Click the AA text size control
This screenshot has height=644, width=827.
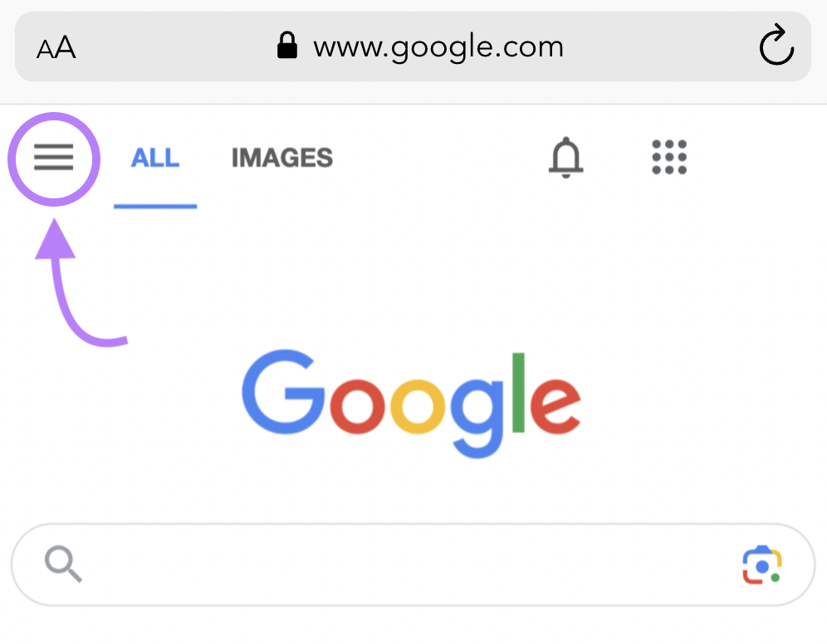pos(54,47)
